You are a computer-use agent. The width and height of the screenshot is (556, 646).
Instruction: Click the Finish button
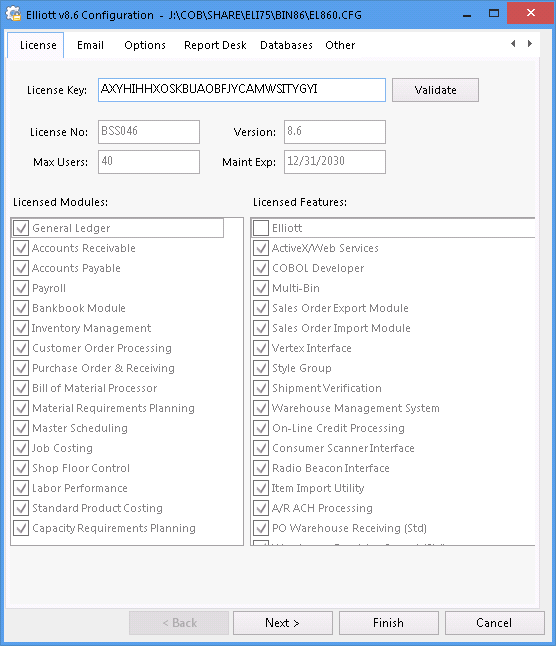pyautogui.click(x=389, y=623)
